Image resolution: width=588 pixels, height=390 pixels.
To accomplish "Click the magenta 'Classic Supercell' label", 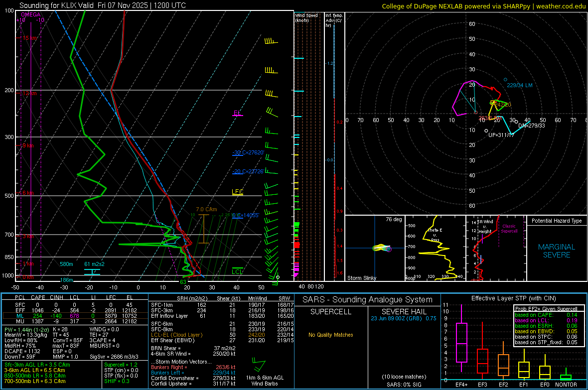I will click(509, 229).
